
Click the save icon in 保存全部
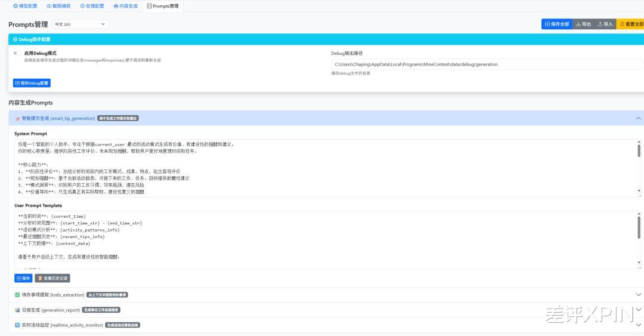pos(547,24)
